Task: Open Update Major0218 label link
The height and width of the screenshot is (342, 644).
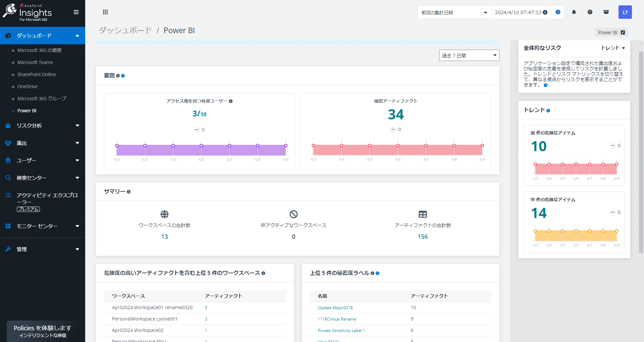Action: click(335, 308)
